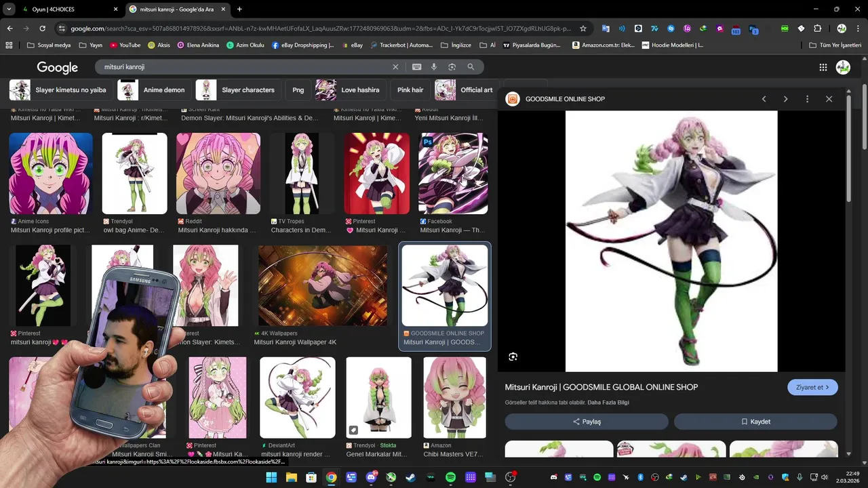The image size is (868, 488).
Task: Show previous image in preview panel
Action: click(x=764, y=99)
